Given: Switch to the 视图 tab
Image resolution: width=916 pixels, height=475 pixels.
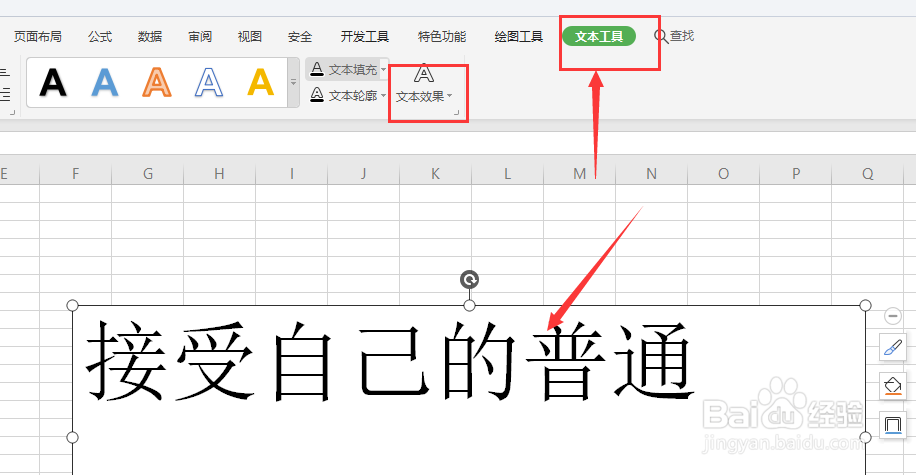Looking at the screenshot, I should (x=250, y=36).
